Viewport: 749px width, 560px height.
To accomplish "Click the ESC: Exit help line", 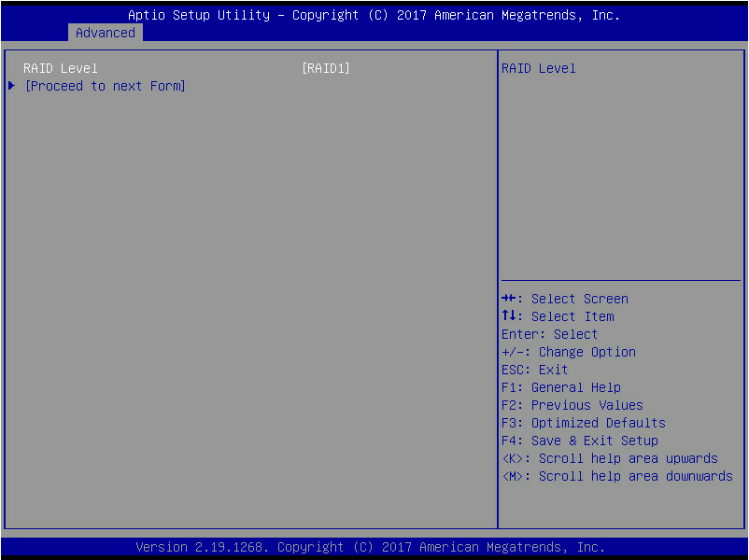I will [x=534, y=370].
